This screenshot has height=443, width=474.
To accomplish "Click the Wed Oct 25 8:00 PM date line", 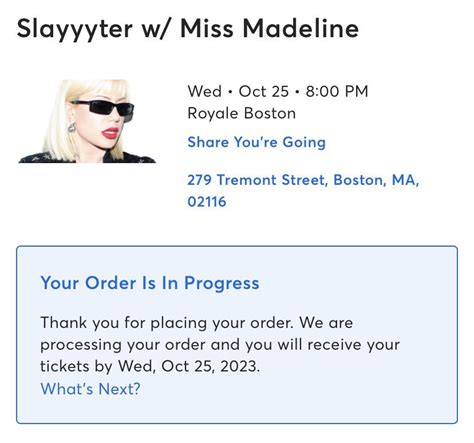I will pyautogui.click(x=278, y=91).
